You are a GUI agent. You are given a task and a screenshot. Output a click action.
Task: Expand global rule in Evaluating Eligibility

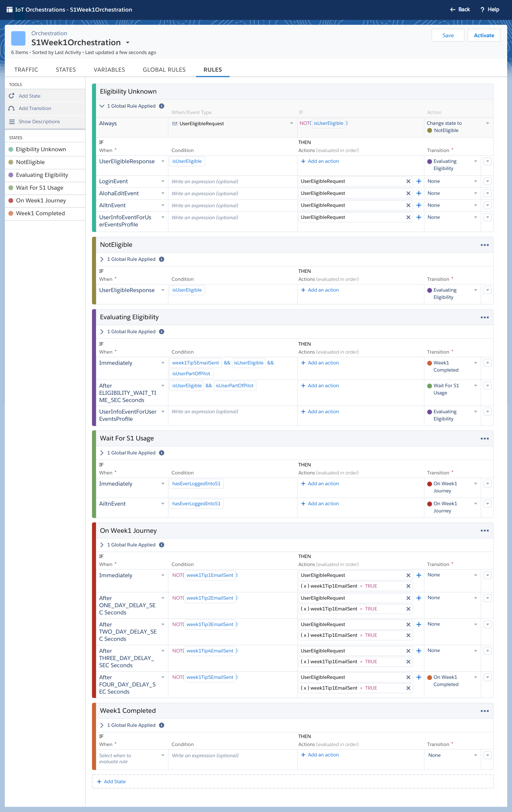(x=102, y=332)
